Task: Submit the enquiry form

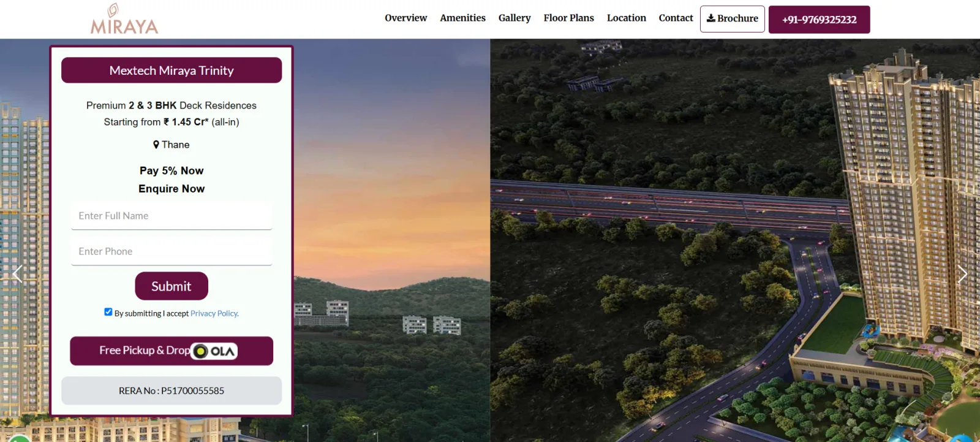Action: click(171, 286)
